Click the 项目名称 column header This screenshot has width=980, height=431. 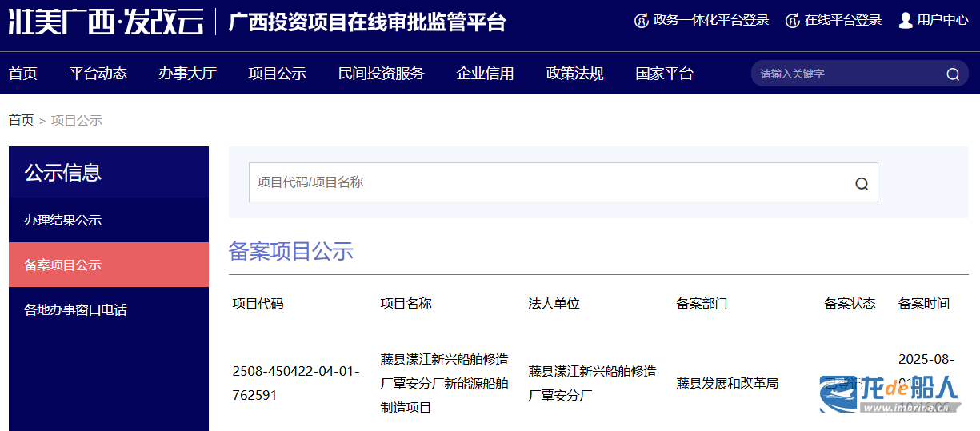[x=406, y=304]
